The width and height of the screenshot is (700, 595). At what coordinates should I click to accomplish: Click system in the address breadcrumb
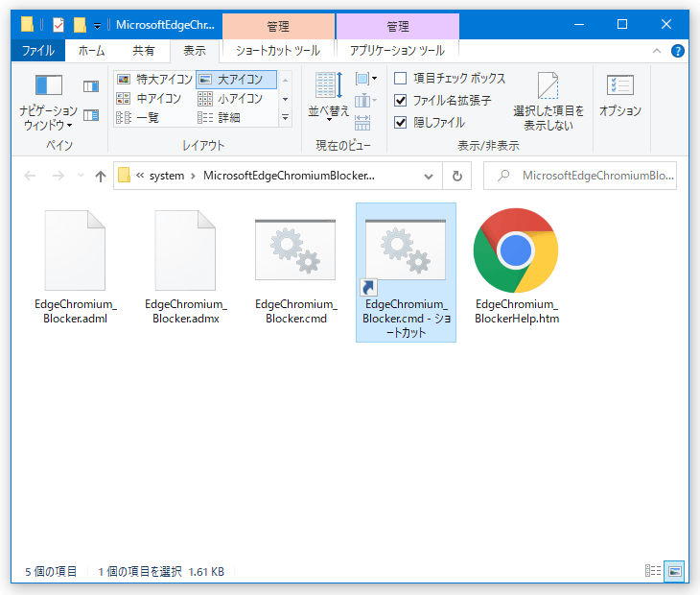pos(167,176)
